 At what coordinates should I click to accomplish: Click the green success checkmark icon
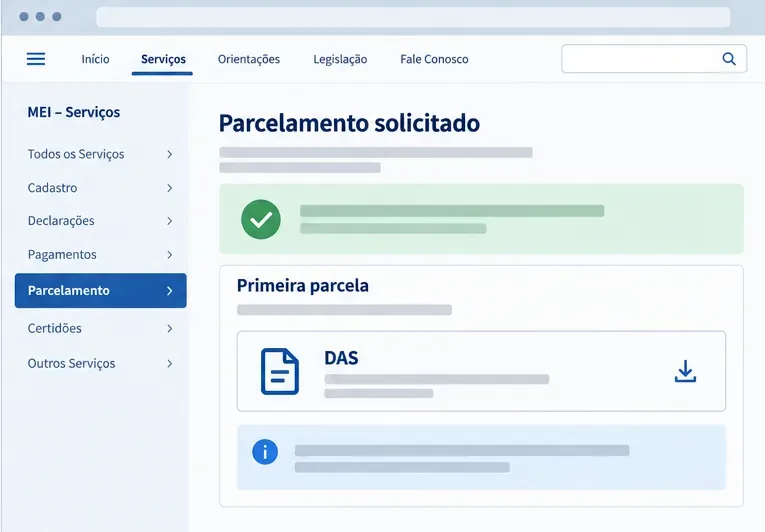(261, 219)
